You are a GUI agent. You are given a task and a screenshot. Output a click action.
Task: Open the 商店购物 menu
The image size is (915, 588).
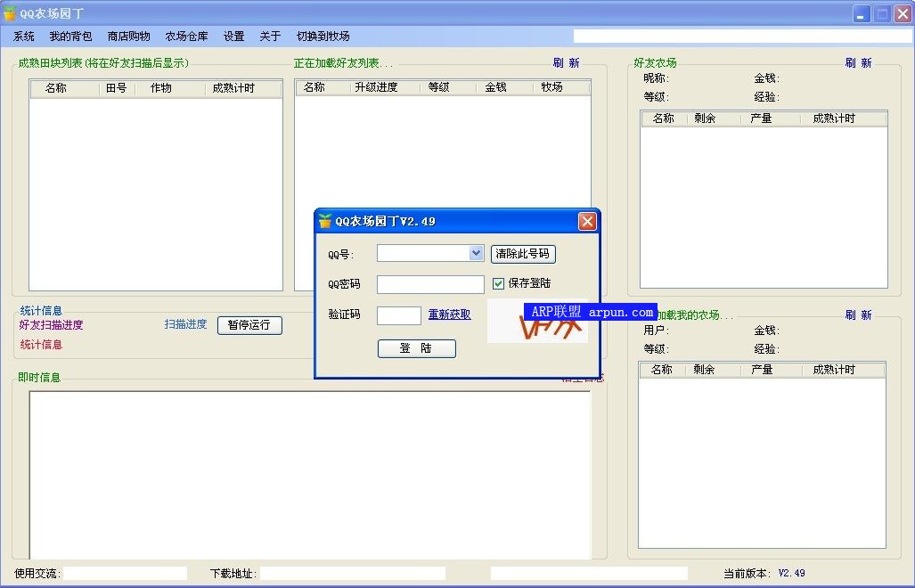pyautogui.click(x=128, y=37)
